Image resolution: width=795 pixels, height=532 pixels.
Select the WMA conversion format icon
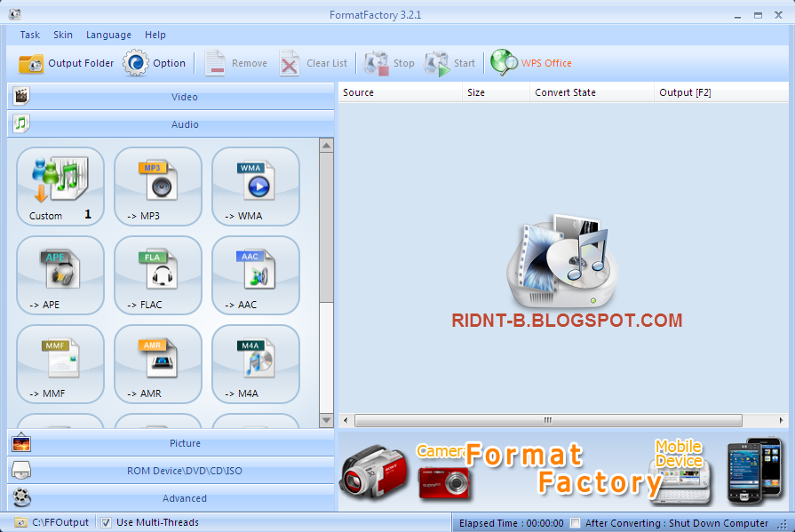click(x=255, y=187)
